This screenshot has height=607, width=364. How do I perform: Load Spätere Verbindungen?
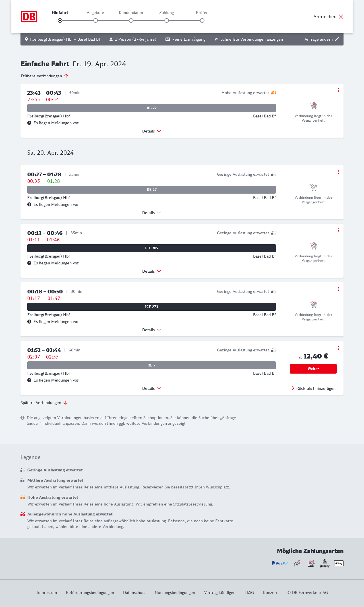(x=44, y=403)
